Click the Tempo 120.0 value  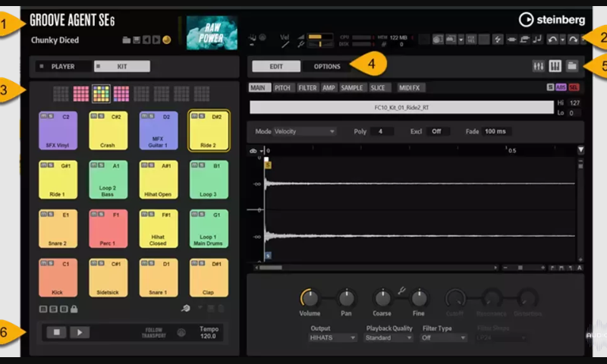[208, 336]
